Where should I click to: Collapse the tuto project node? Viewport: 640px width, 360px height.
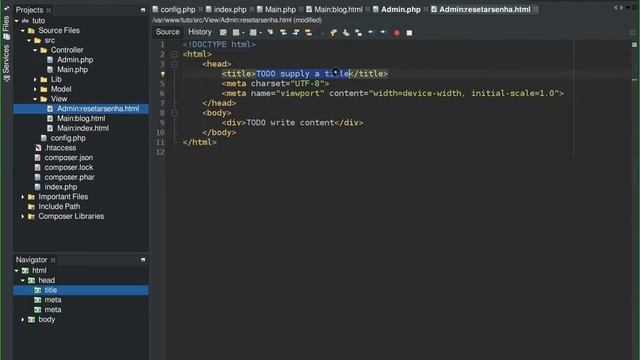pyautogui.click(x=17, y=21)
